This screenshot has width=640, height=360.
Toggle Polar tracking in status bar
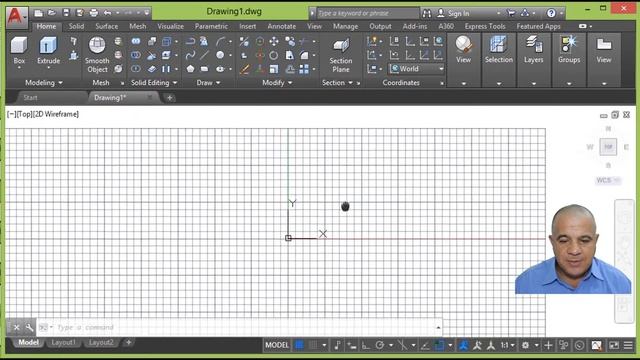tap(380, 345)
